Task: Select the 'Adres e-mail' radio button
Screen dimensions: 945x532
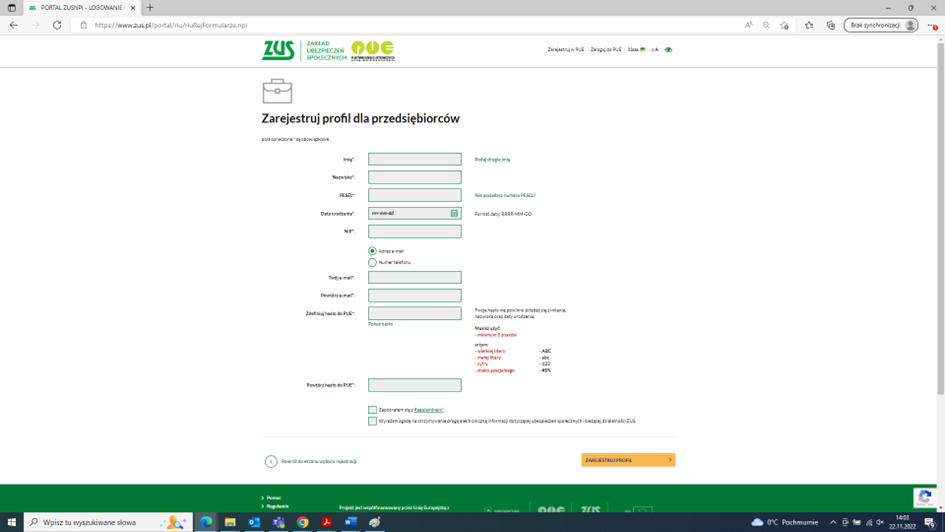Action: click(372, 251)
